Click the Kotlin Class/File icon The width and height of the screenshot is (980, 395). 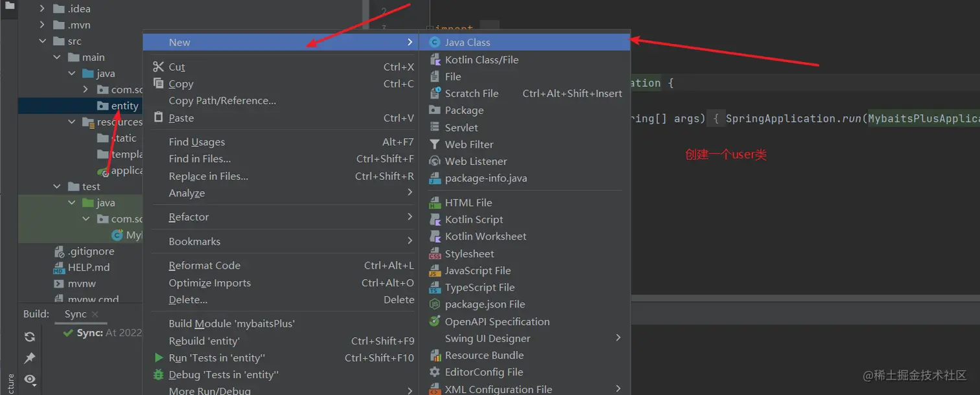coord(435,60)
